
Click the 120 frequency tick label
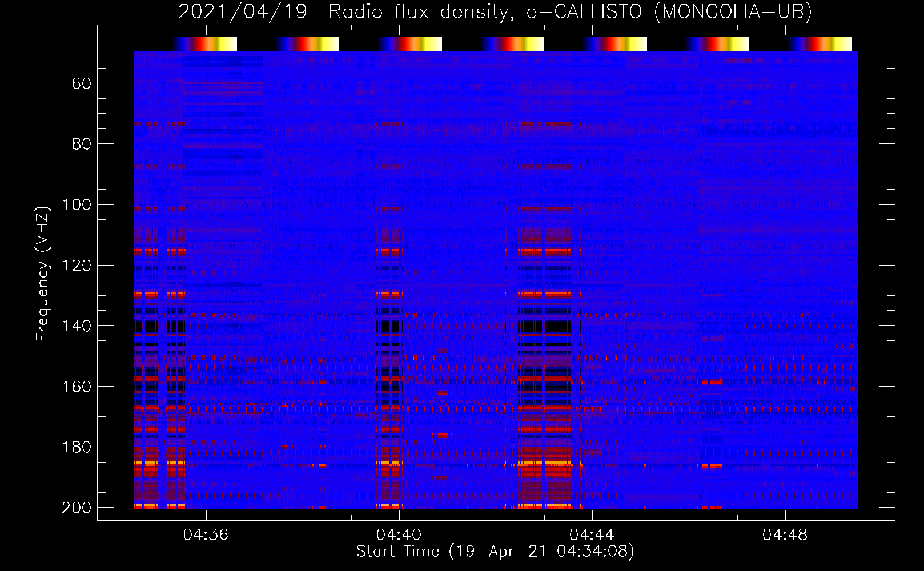coord(77,266)
